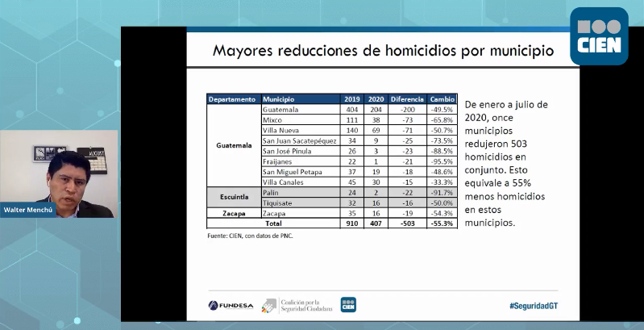The height and width of the screenshot is (330, 644).
Task: Click the Zacapa municipality cell
Action: click(301, 213)
